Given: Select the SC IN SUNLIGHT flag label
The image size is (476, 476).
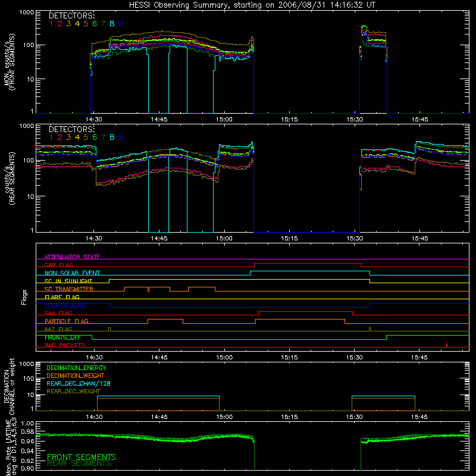Looking at the screenshot, I should coord(68,281).
